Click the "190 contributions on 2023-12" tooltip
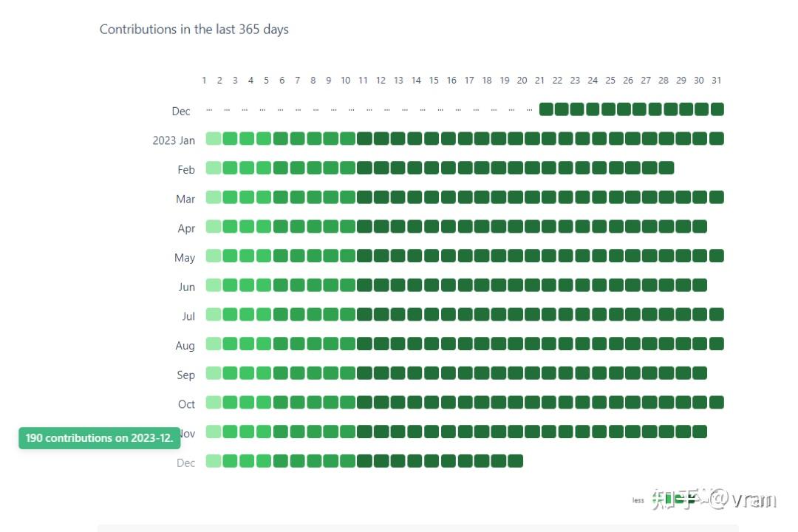The image size is (798, 532). pyautogui.click(x=100, y=438)
